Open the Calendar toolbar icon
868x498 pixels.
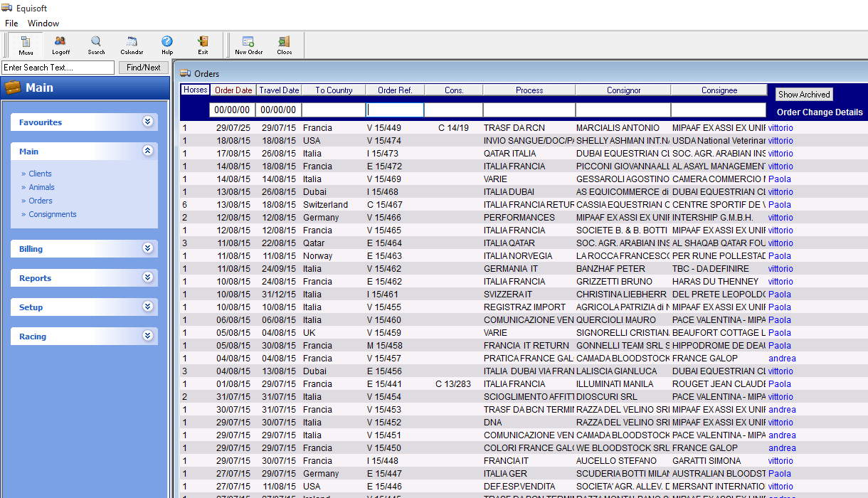point(132,45)
